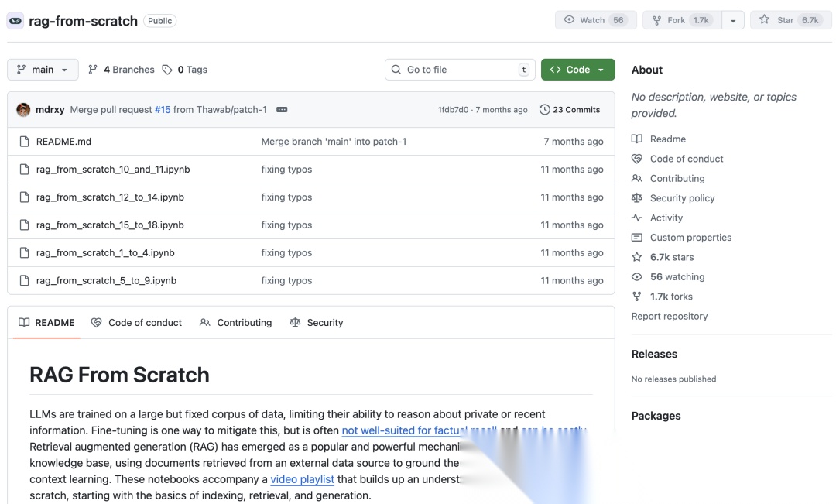View the 0 Tags list

pos(185,70)
